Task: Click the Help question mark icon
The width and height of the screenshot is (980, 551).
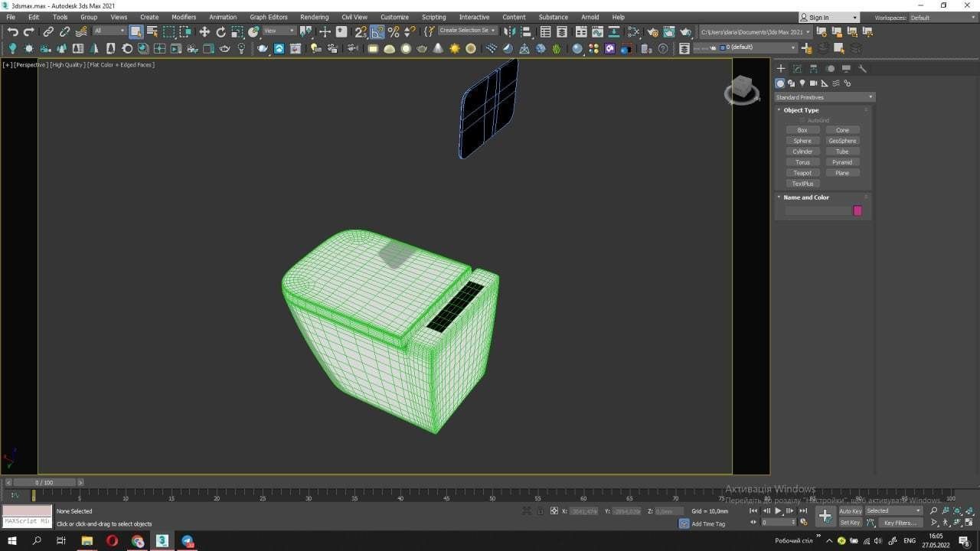Action: click(663, 48)
